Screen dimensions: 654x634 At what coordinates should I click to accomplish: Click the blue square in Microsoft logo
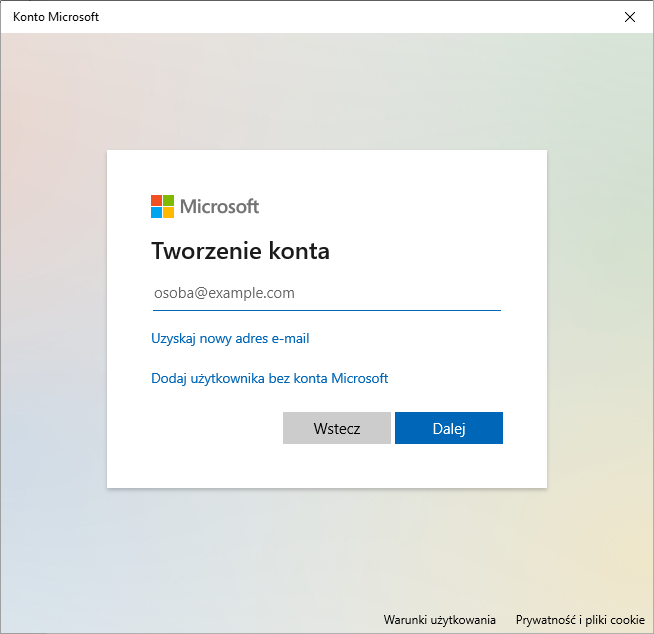tap(156, 212)
